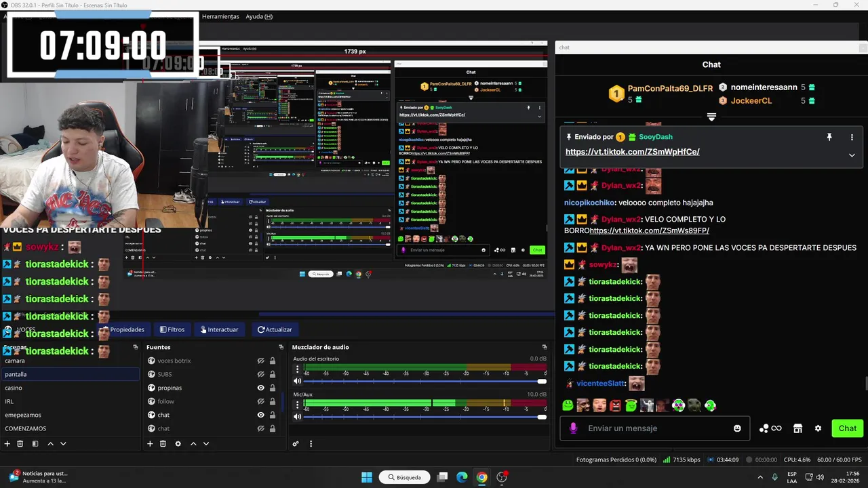Click purple microphone icon in chat input
Viewport: 868px width, 488px height.
click(x=574, y=428)
